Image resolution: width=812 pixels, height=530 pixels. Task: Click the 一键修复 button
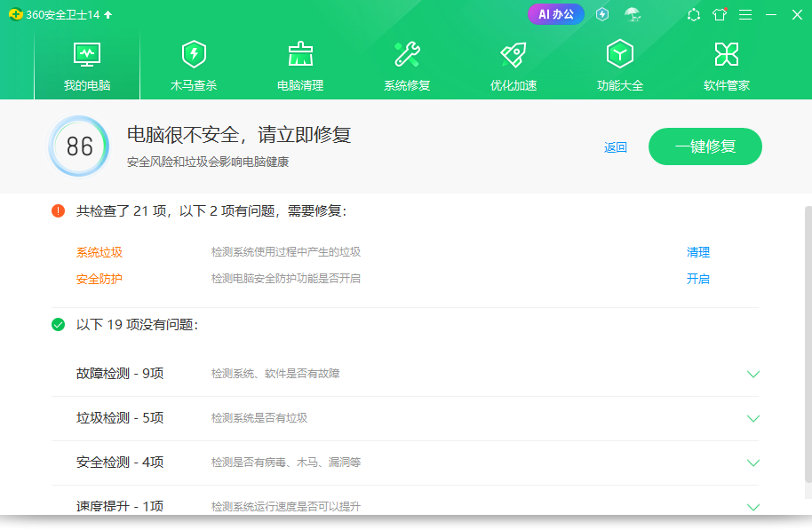click(705, 146)
